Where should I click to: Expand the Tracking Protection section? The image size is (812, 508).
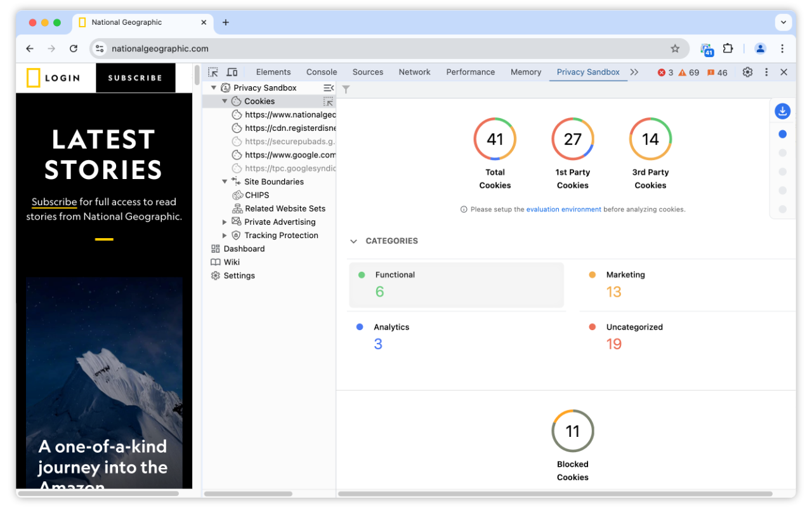225,235
